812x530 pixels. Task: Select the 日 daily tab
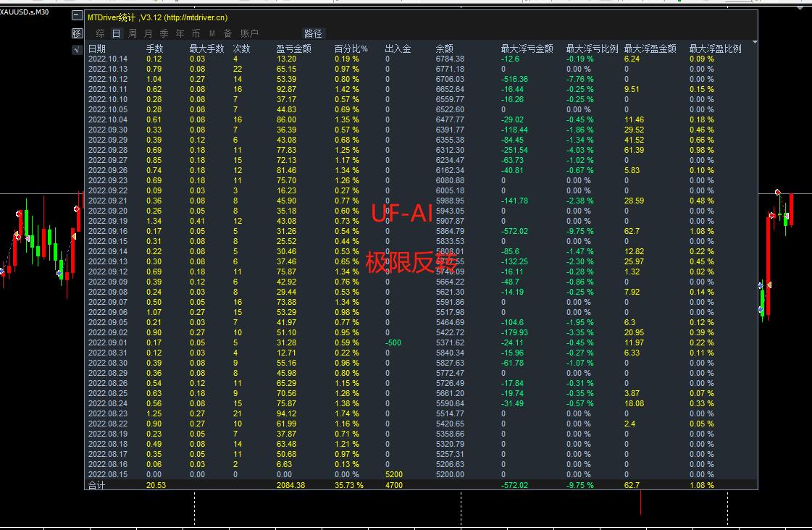[116, 33]
